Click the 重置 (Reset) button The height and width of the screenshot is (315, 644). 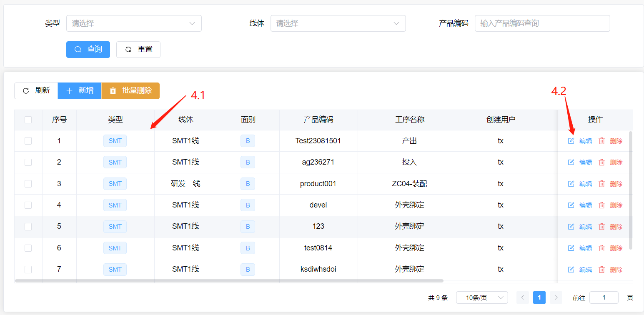(x=138, y=49)
